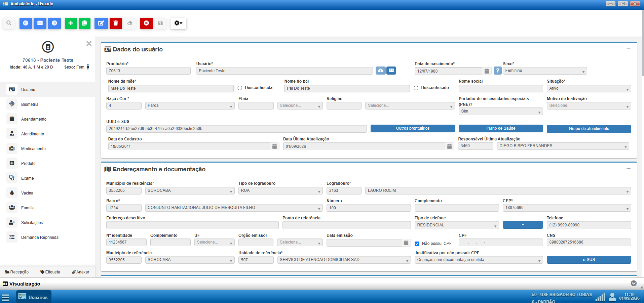The width and height of the screenshot is (644, 303).
Task: Click the search magnifier toolbar icon
Action: point(9,23)
